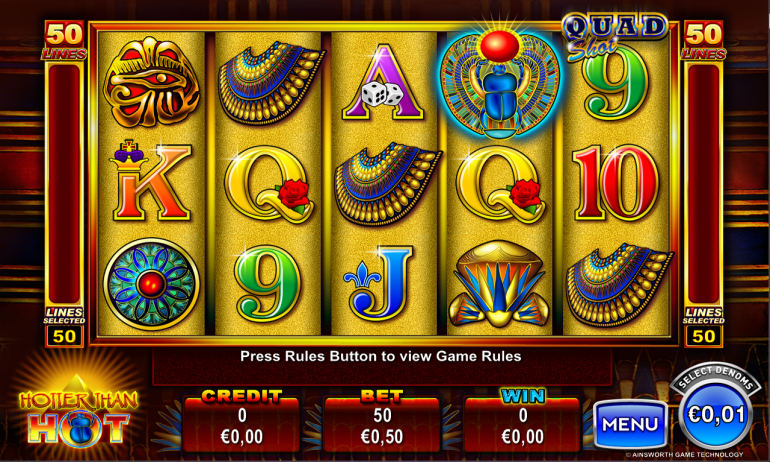Click the red 10 symbol
Screen dimensions: 770x462
click(x=616, y=183)
